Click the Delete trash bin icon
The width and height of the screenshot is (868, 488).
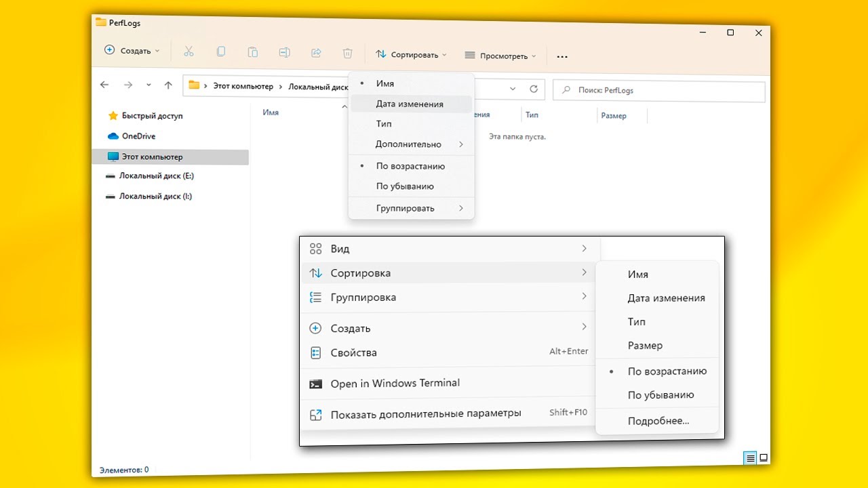point(347,53)
